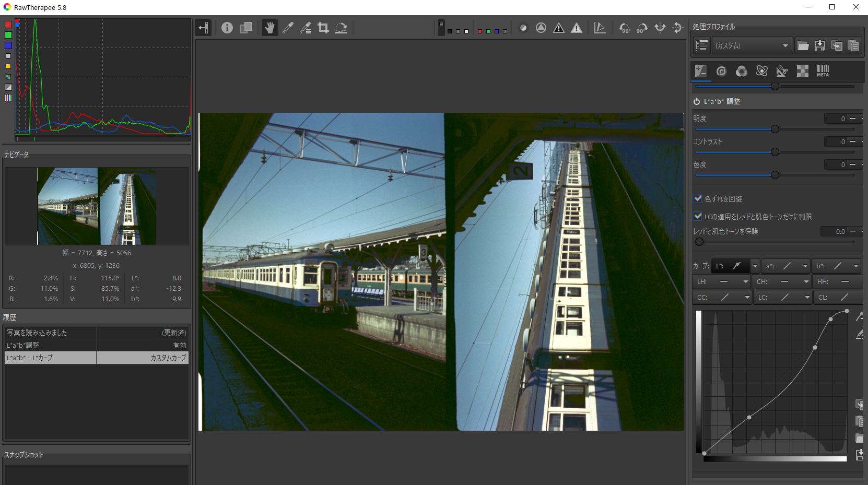Open the L* curve type dropdown arrow
This screenshot has width=868, height=485.
(755, 266)
